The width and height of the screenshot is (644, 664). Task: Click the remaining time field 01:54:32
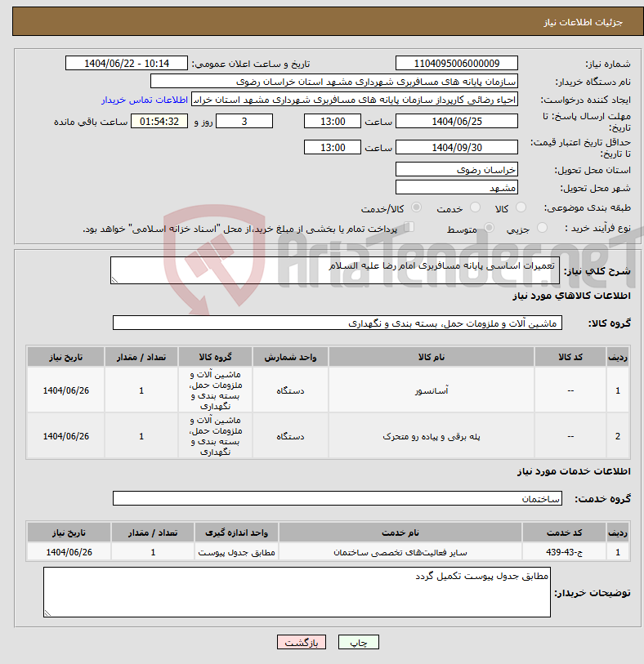(x=159, y=121)
